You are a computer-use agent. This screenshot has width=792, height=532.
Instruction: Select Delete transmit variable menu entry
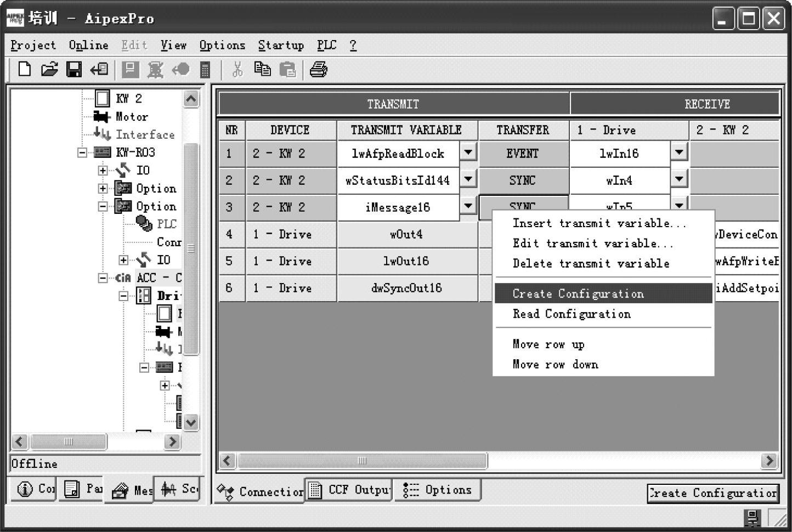[591, 263]
